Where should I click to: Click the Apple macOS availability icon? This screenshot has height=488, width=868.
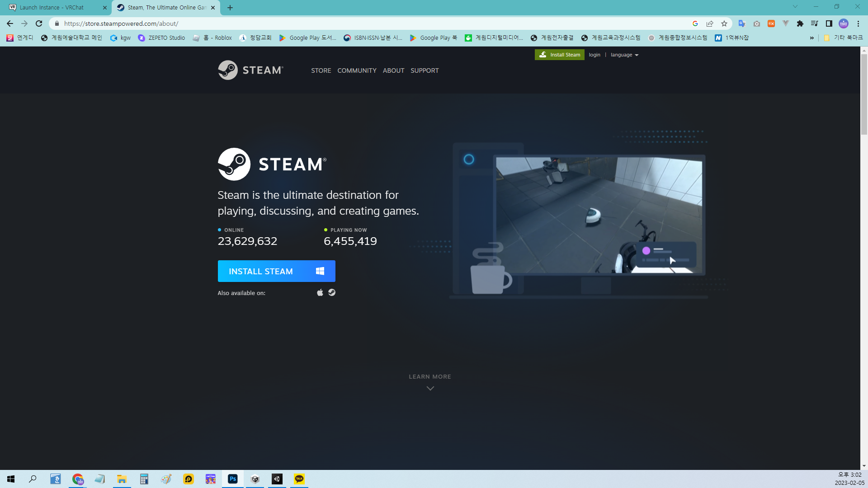(x=320, y=293)
